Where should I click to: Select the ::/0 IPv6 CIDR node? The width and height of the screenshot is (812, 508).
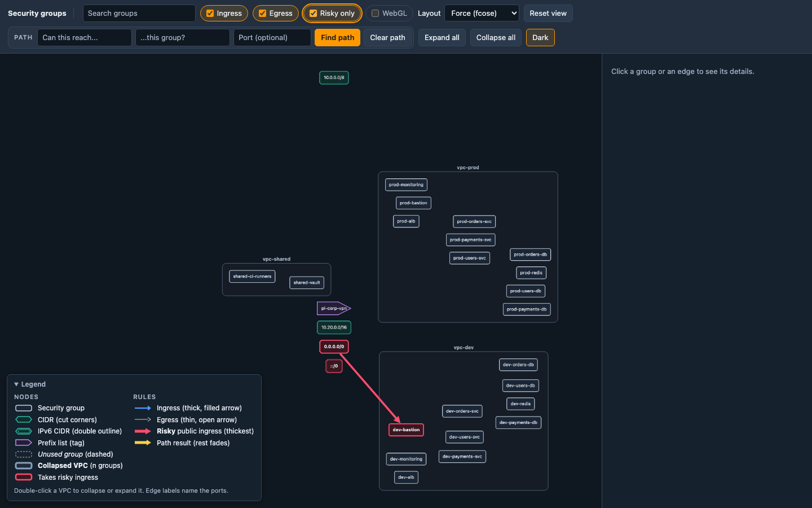[334, 366]
